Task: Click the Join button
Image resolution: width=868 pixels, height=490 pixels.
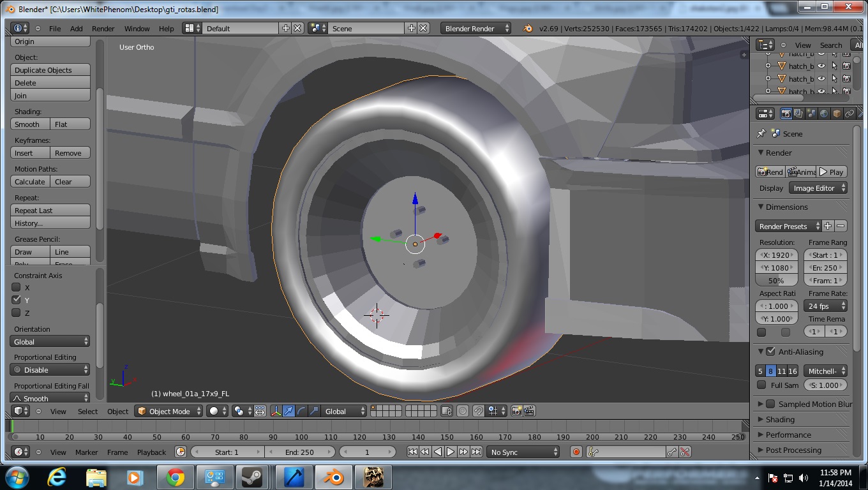Action: 50,95
